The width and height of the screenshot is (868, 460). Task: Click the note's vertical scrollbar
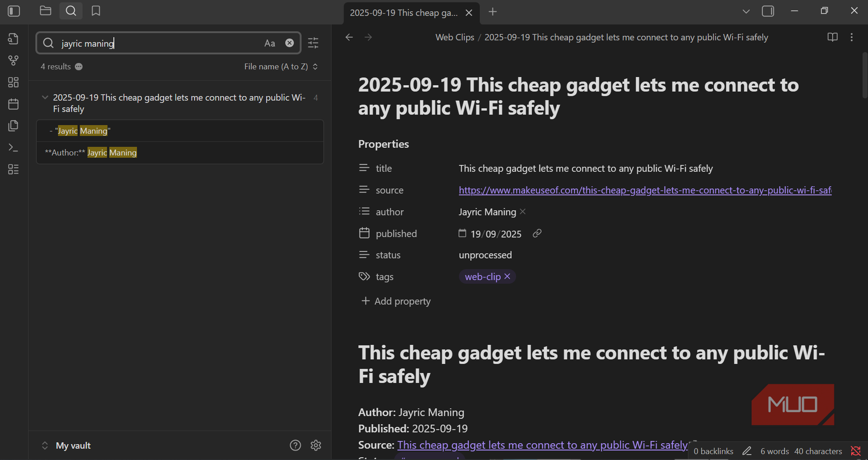(x=864, y=75)
